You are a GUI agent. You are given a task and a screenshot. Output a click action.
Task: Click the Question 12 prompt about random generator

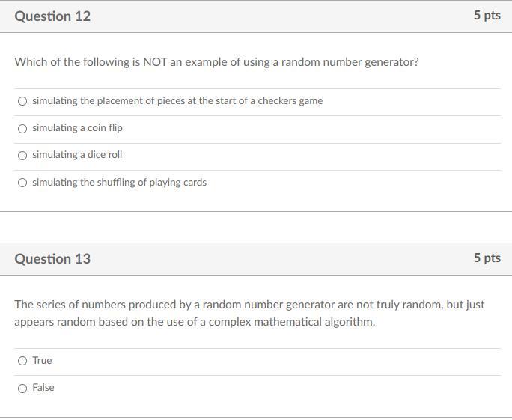coord(217,62)
